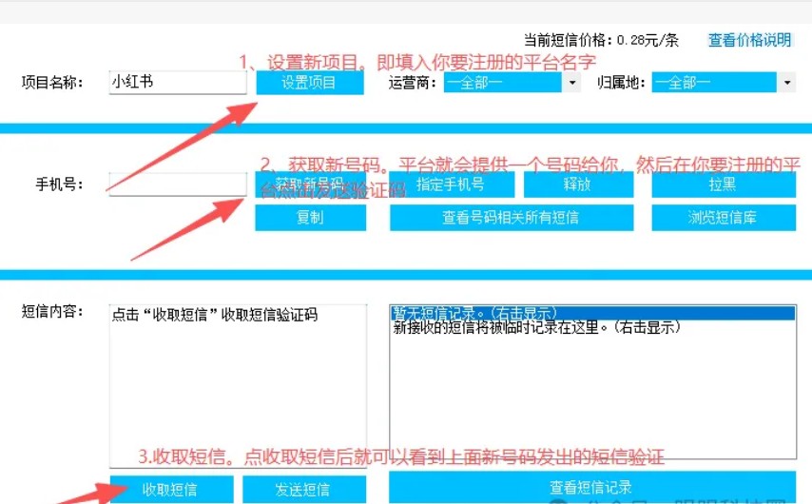The image size is (812, 504).
Task: Focus the 项目名称 input field
Action: click(x=177, y=83)
